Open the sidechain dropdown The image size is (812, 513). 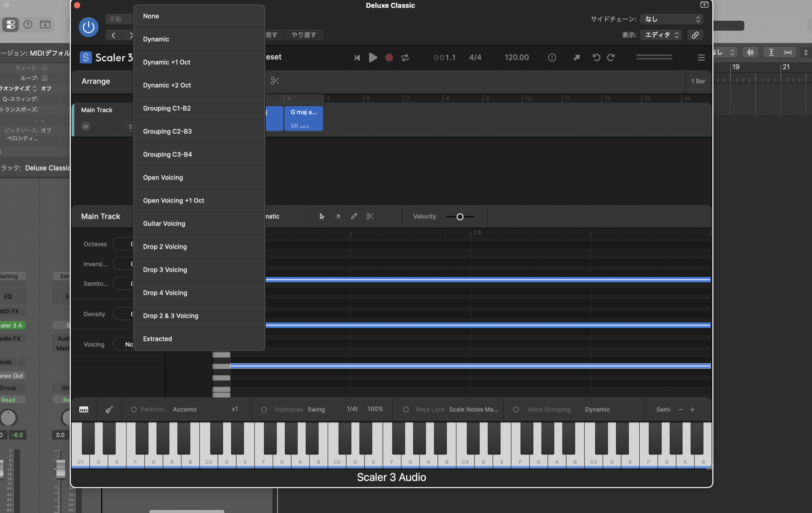pos(671,19)
